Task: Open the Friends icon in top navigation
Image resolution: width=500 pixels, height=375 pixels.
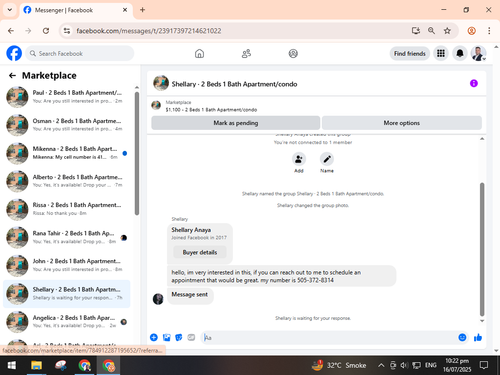Action: coord(246,53)
